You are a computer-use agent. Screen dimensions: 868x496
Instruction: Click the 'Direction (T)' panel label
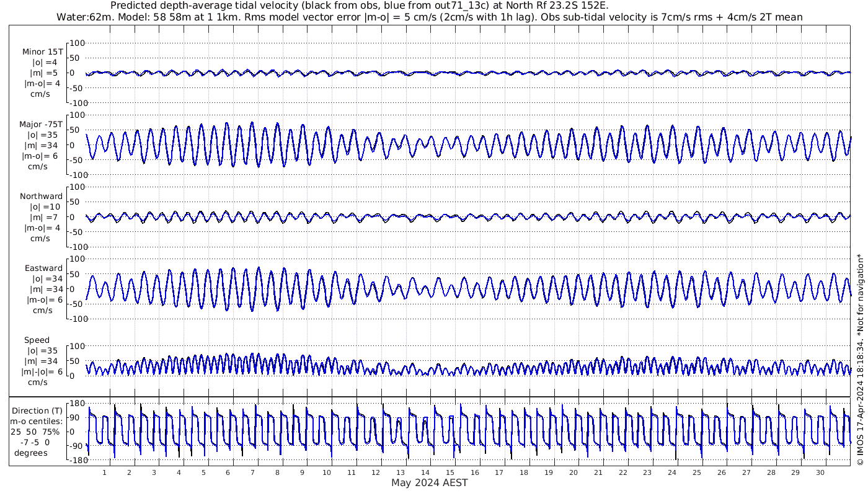(37, 411)
